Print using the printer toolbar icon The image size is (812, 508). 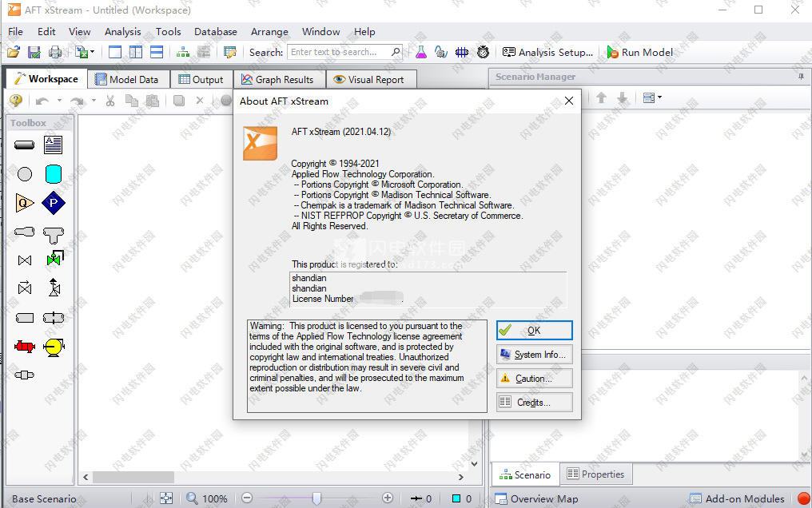coord(55,52)
